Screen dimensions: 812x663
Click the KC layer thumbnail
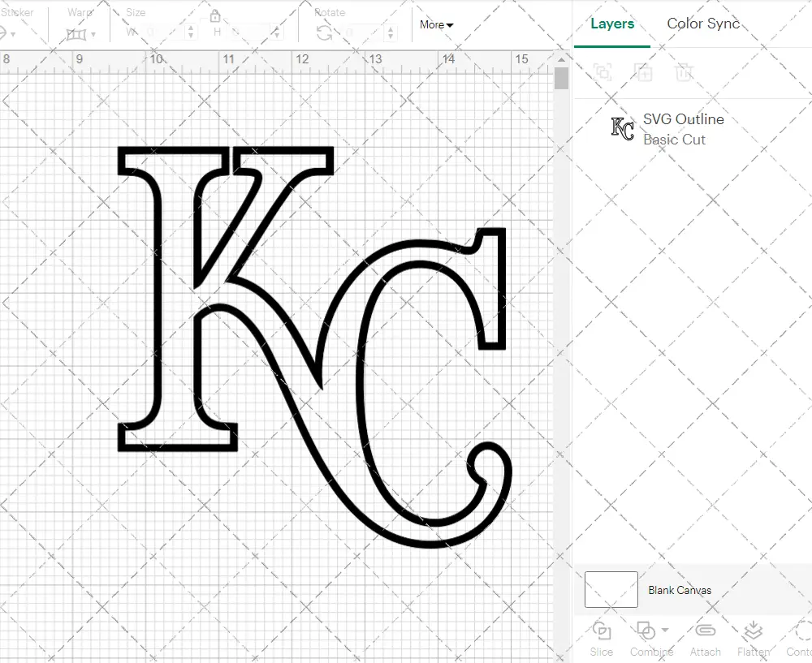(x=622, y=129)
